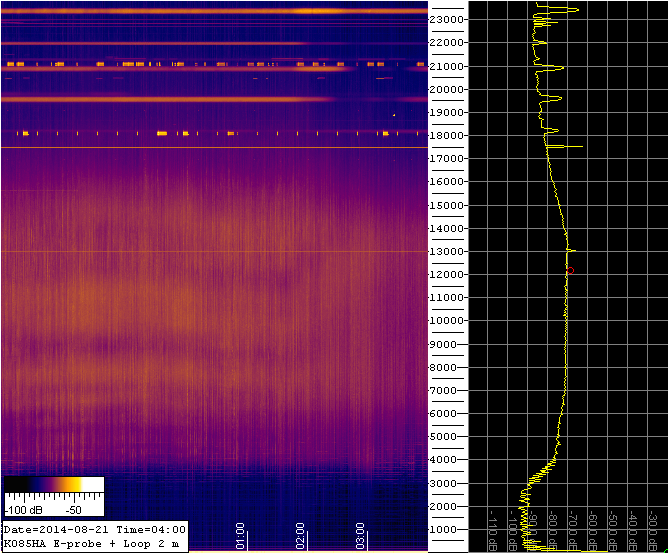669x554 pixels.
Task: Click the bright signal burst on the 18000 Hz line
Action: [x=162, y=133]
